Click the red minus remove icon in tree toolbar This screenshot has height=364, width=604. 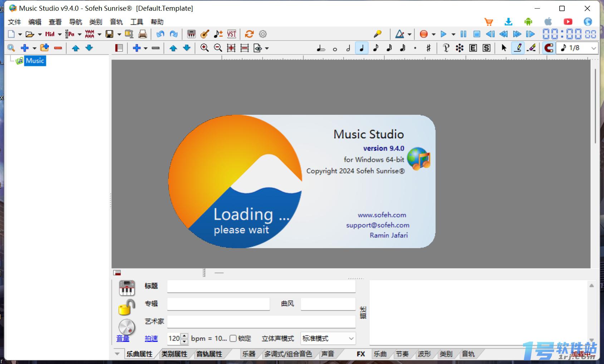(x=58, y=48)
